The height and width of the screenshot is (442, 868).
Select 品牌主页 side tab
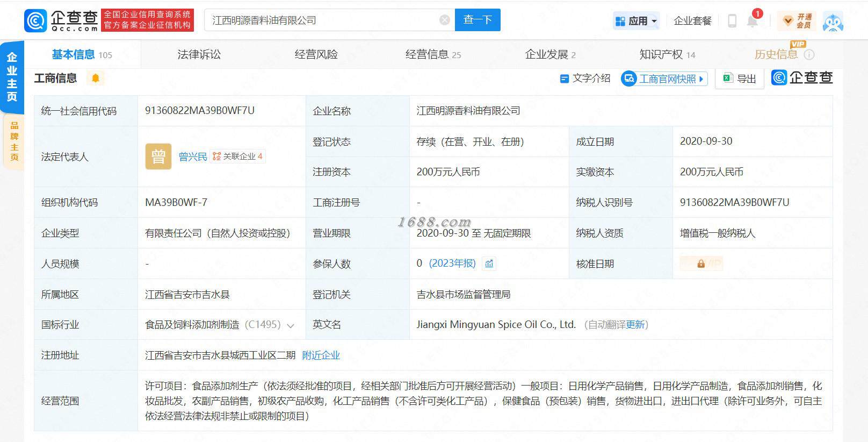click(x=14, y=142)
